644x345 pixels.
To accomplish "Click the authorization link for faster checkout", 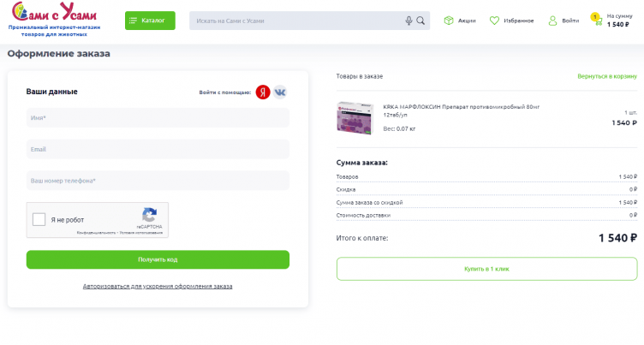I will pyautogui.click(x=158, y=286).
